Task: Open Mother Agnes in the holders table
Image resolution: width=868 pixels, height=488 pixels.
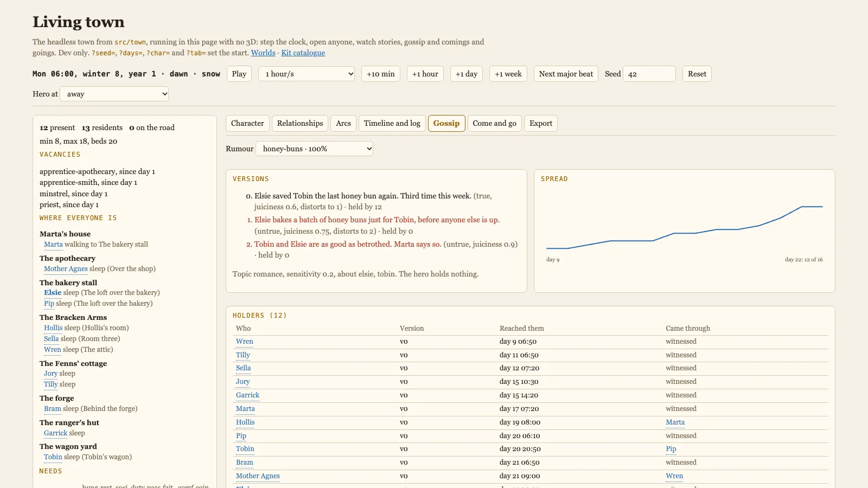Action: tap(258, 476)
